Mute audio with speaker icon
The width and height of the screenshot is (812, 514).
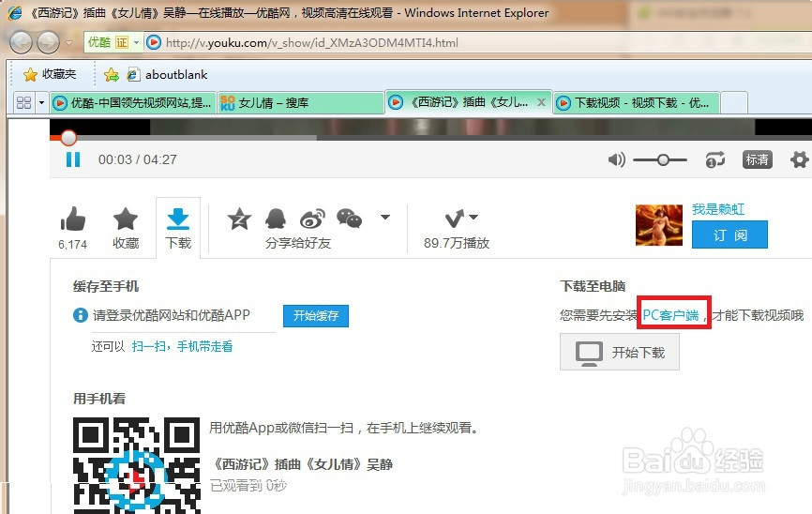click(616, 159)
